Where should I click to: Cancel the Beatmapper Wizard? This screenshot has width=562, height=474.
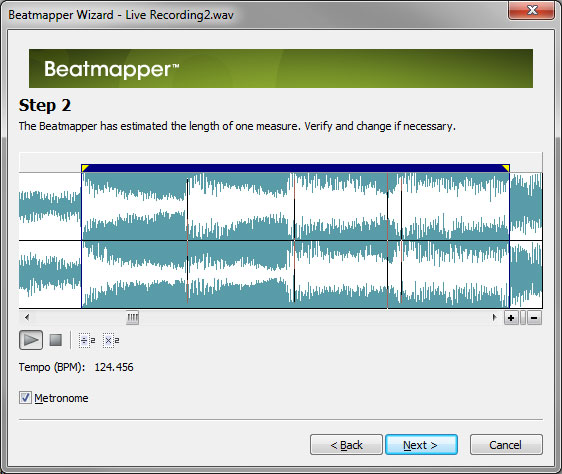tap(506, 445)
